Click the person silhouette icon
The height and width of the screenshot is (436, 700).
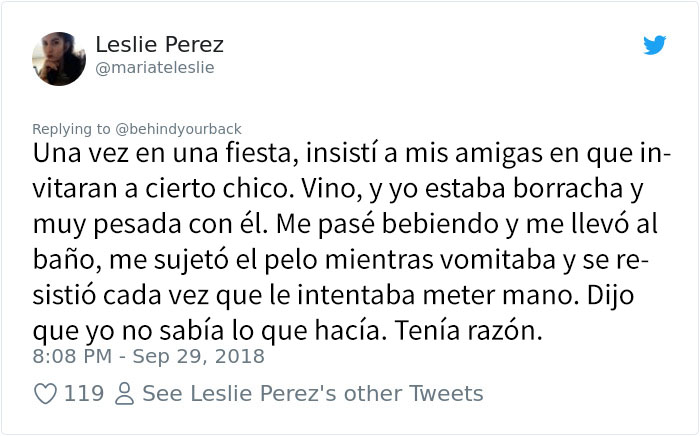pos(124,394)
